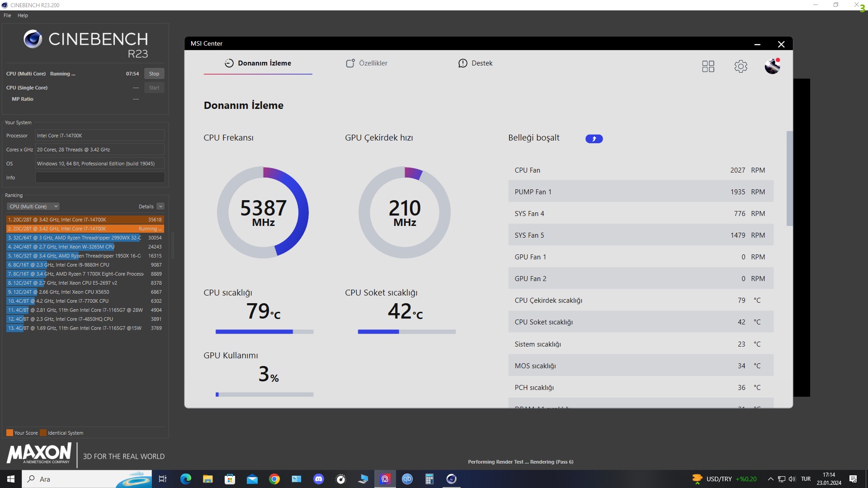Screen dimensions: 868x488
Task: Open File Explorer from the taskbar
Action: pyautogui.click(x=208, y=479)
